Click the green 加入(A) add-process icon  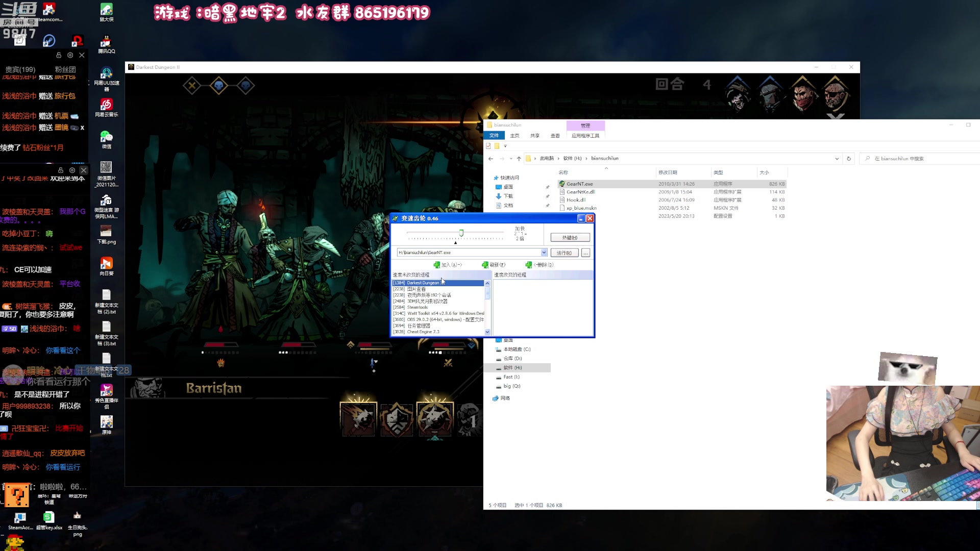click(436, 265)
